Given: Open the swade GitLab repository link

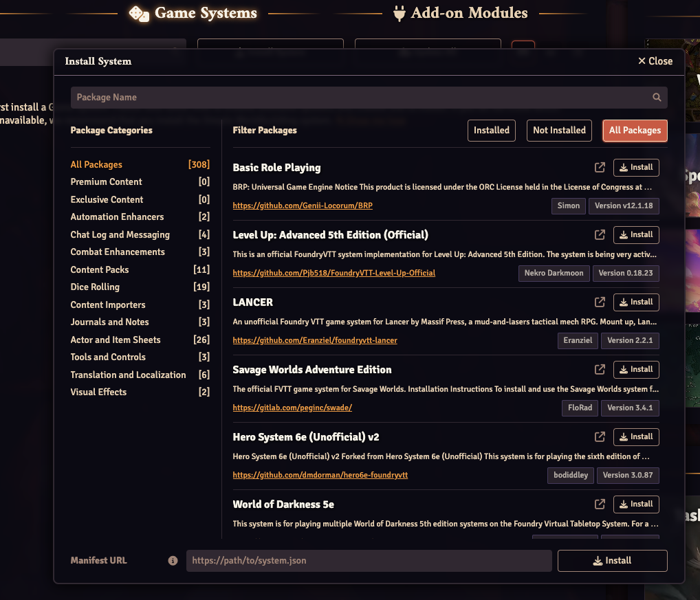Looking at the screenshot, I should click(292, 408).
